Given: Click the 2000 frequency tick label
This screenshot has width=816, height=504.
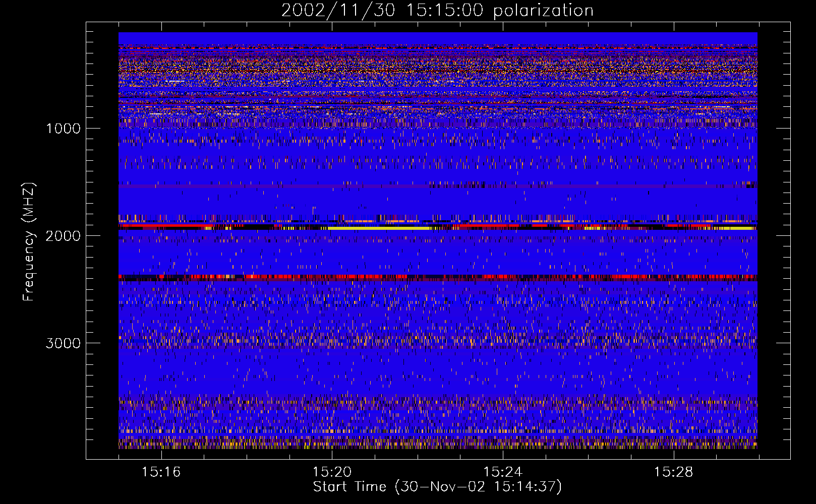Looking at the screenshot, I should [63, 236].
